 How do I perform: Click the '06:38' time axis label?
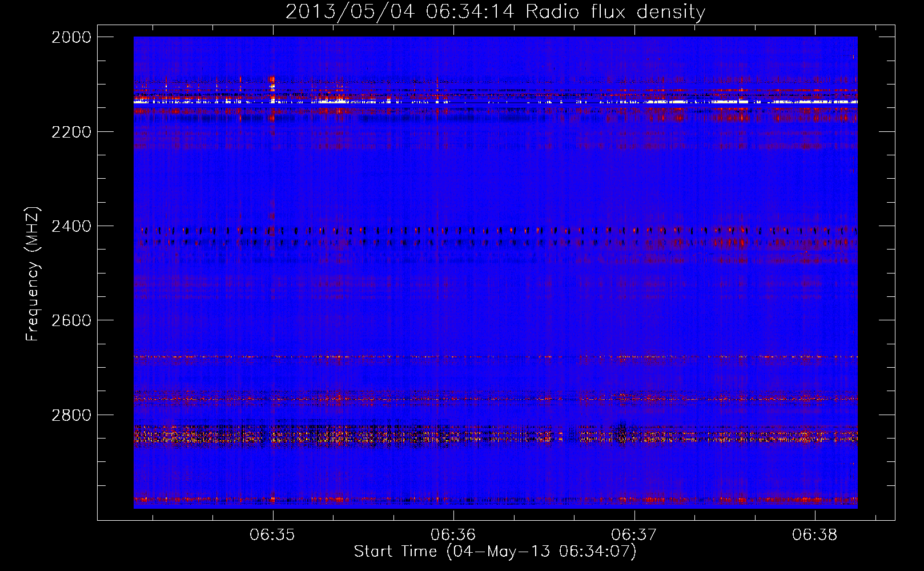815,535
